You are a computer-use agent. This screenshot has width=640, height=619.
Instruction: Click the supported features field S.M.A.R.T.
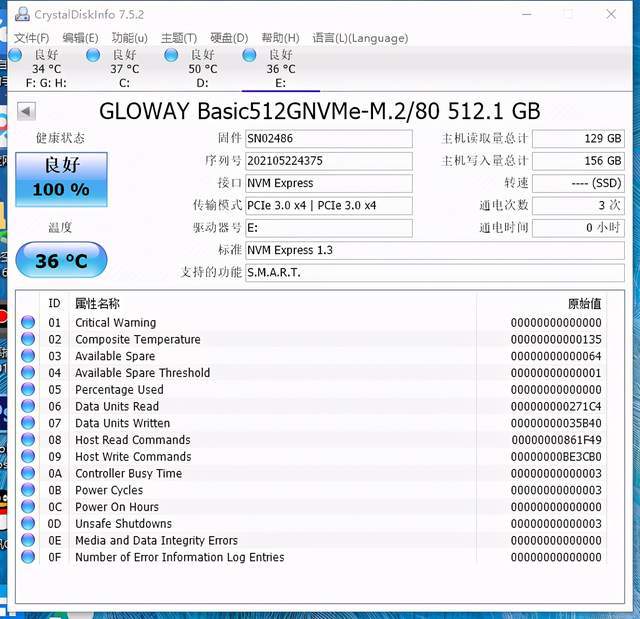(x=435, y=273)
